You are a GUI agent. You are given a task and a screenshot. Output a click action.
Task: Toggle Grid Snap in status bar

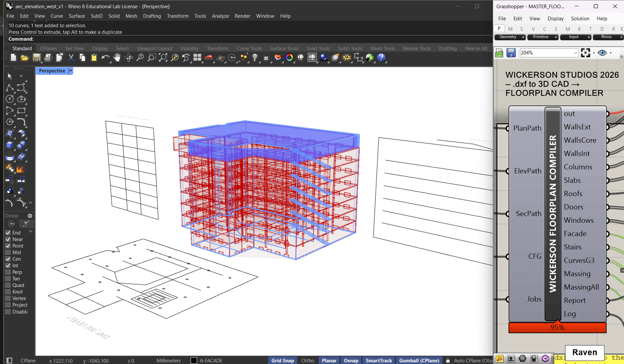point(282,360)
